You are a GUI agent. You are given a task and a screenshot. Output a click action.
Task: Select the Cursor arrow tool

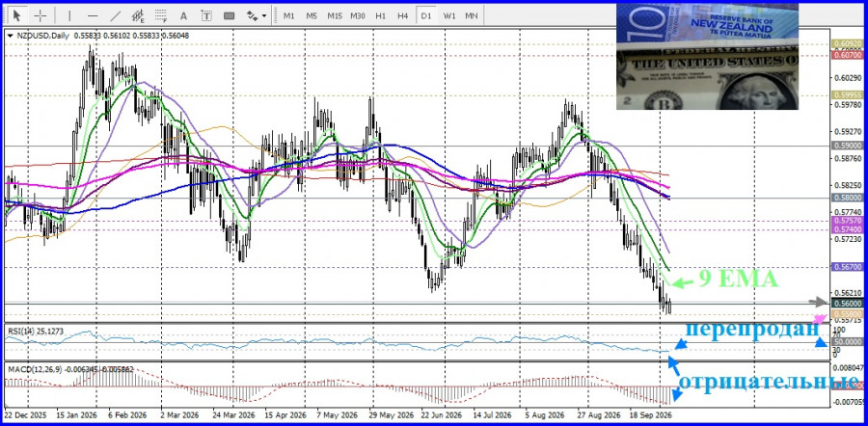point(17,15)
